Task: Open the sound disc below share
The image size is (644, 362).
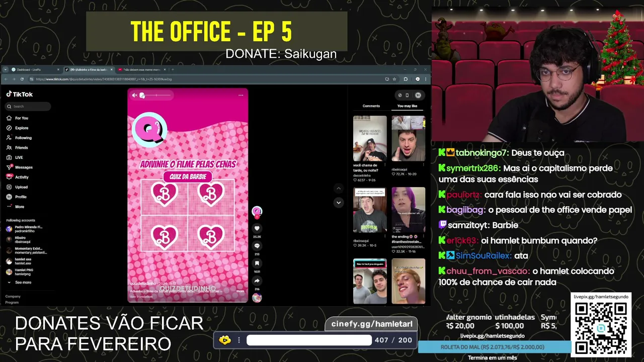Action: pyautogui.click(x=257, y=298)
